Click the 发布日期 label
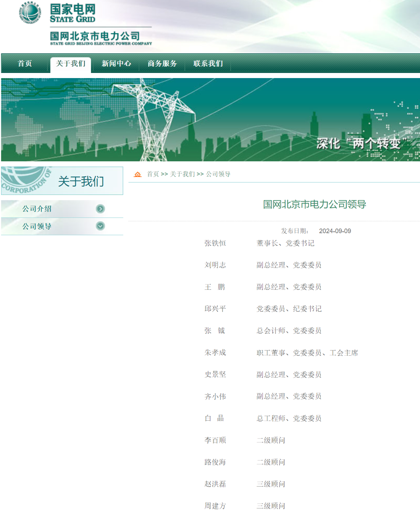Image resolution: width=420 pixels, height=514 pixels. [295, 231]
